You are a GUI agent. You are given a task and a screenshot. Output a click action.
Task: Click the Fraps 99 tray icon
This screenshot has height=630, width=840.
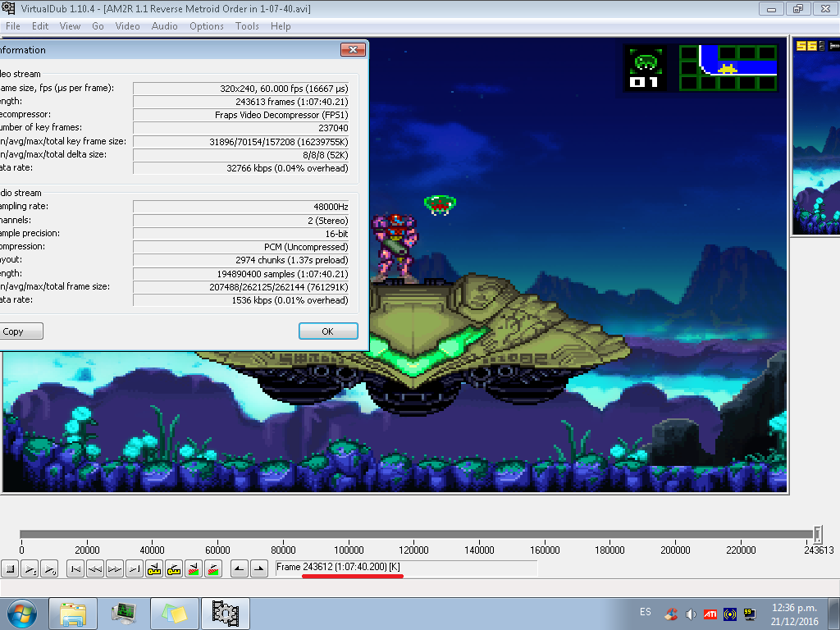(x=749, y=614)
